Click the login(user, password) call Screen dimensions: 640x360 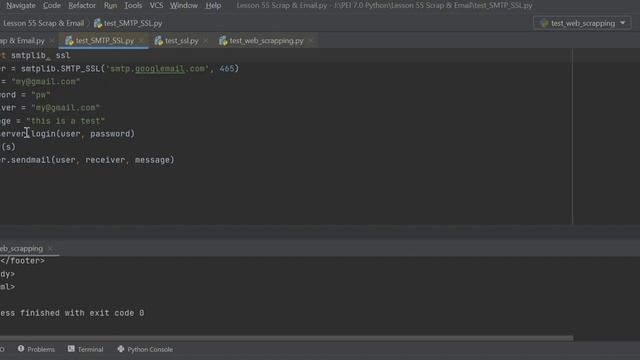pyautogui.click(x=83, y=134)
